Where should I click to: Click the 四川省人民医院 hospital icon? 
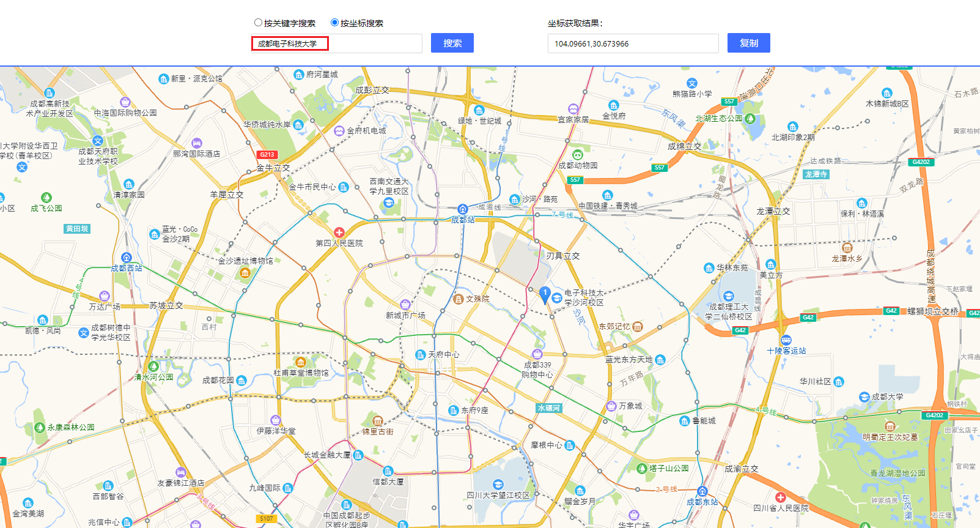(781, 497)
